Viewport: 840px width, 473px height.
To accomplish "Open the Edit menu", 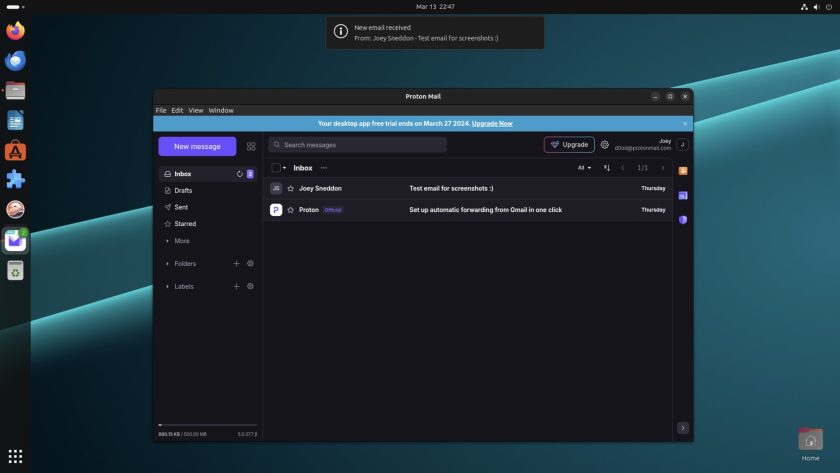I will 177,110.
